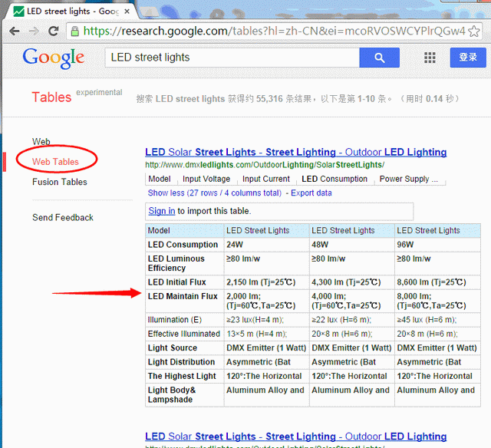Click the browser forward arrow button

35,31
